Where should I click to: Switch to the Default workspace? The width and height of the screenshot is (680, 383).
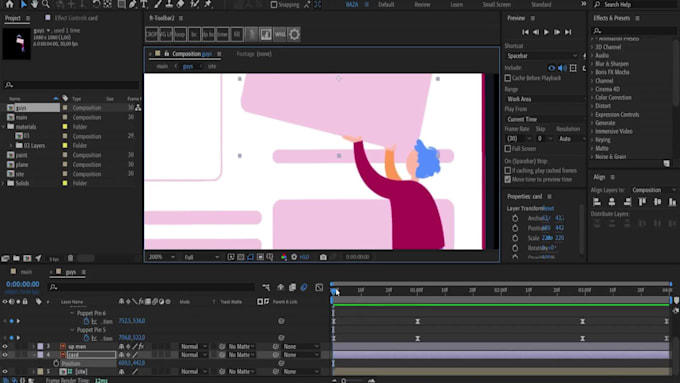tap(386, 4)
